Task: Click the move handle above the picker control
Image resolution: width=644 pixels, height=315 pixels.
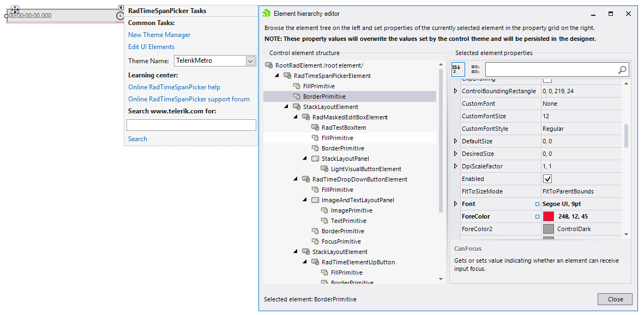Action: 16,10
